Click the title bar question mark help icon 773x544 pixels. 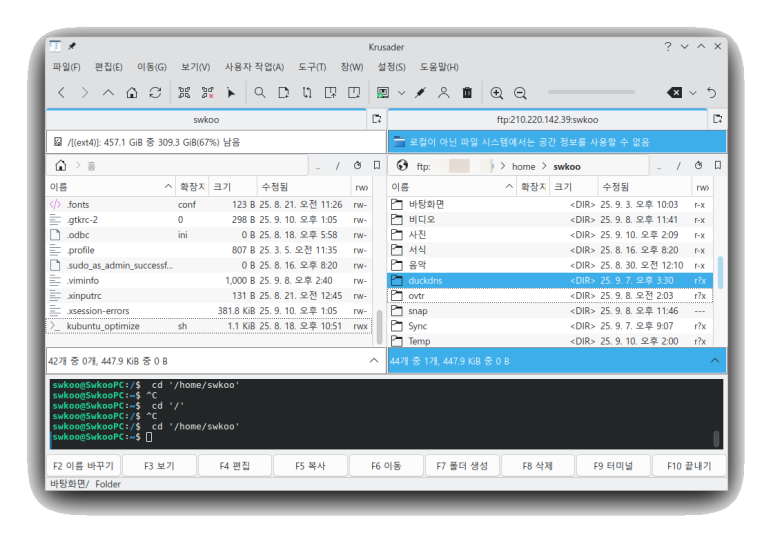(668, 46)
